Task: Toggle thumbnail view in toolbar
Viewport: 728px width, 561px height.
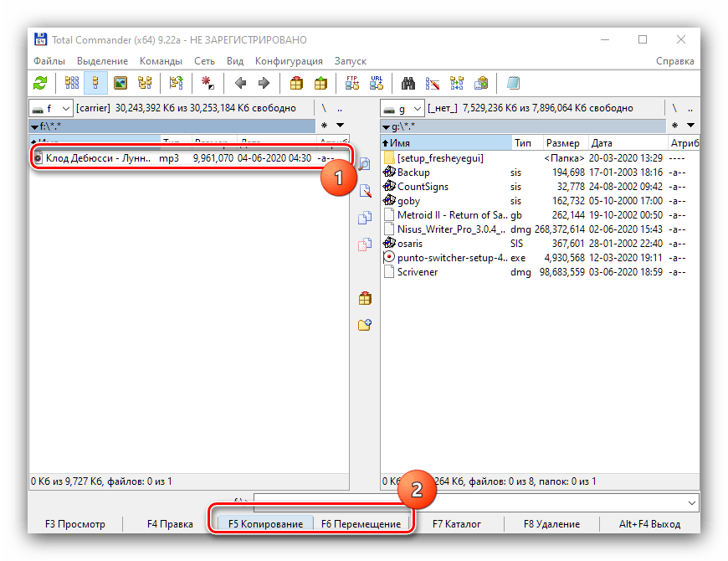Action: (x=120, y=83)
